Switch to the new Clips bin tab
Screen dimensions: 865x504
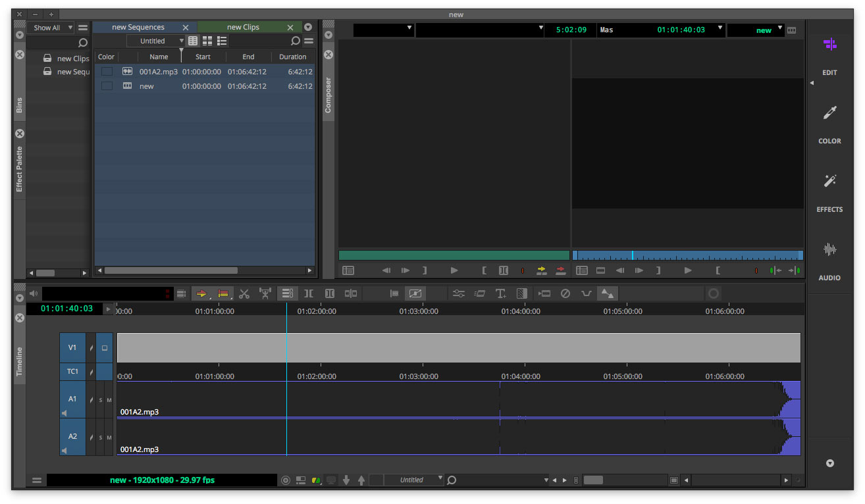[x=243, y=27]
